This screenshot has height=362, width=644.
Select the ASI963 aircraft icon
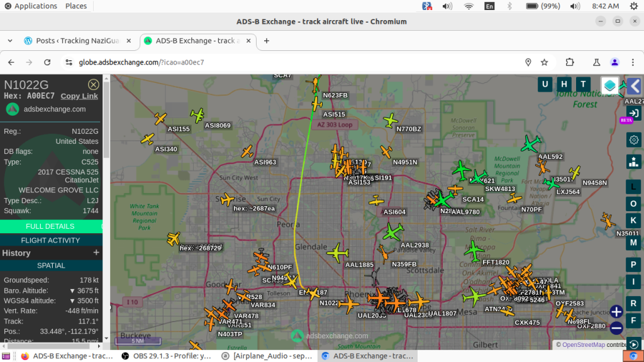pos(247,152)
